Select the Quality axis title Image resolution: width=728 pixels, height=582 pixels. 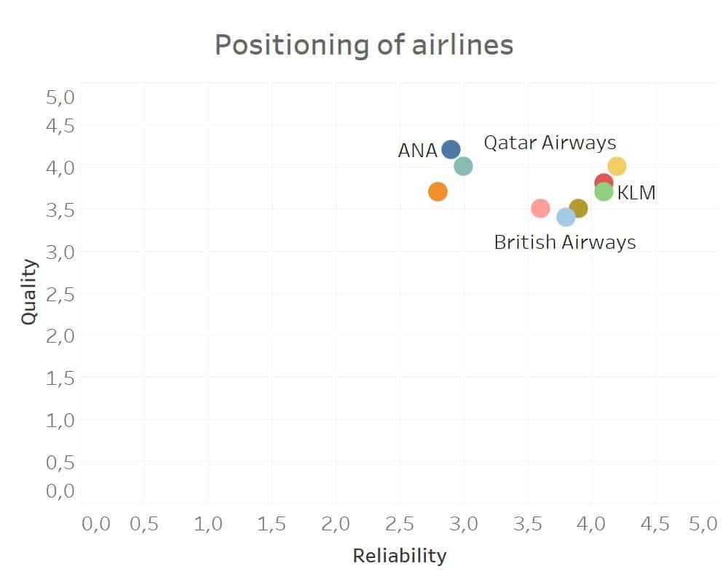click(29, 291)
